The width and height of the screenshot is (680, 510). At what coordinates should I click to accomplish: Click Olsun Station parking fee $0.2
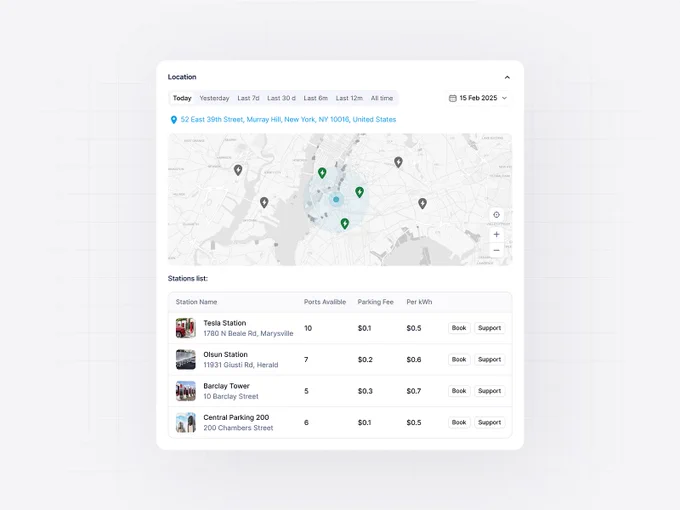pos(365,360)
